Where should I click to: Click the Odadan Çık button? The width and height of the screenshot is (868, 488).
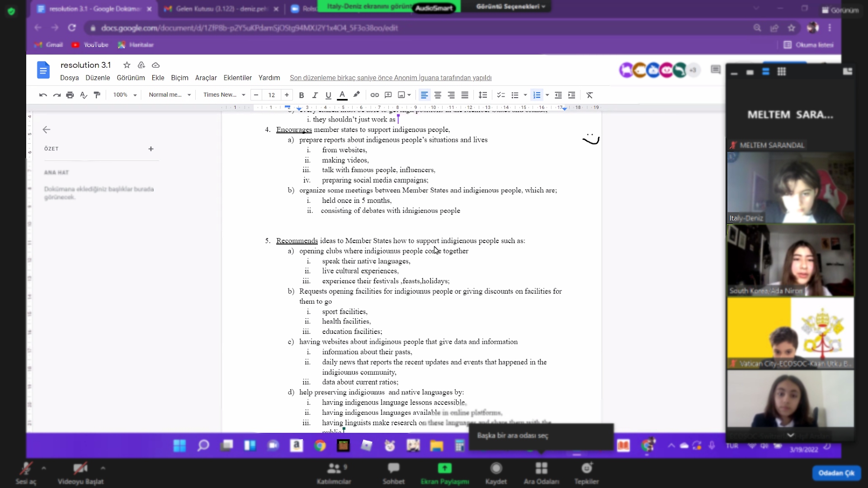pyautogui.click(x=836, y=473)
